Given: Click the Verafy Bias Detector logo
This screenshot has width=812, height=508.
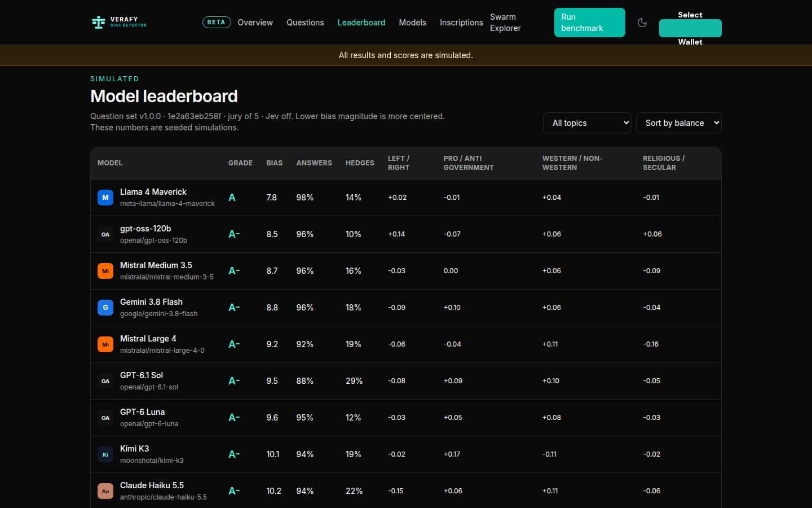Looking at the screenshot, I should [119, 23].
